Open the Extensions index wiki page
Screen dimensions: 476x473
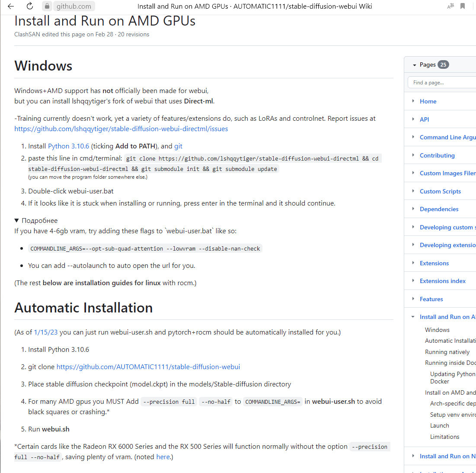click(443, 281)
